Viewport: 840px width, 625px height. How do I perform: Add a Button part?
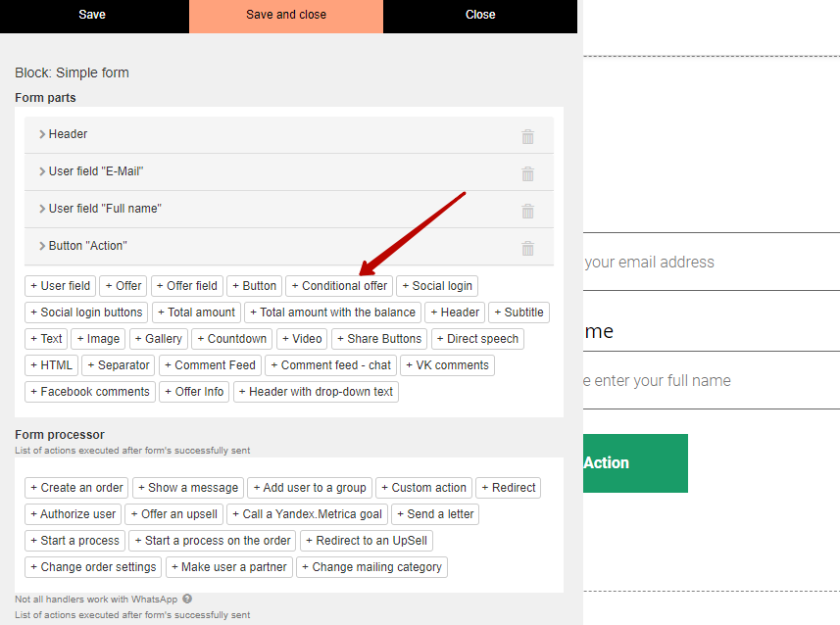(255, 286)
